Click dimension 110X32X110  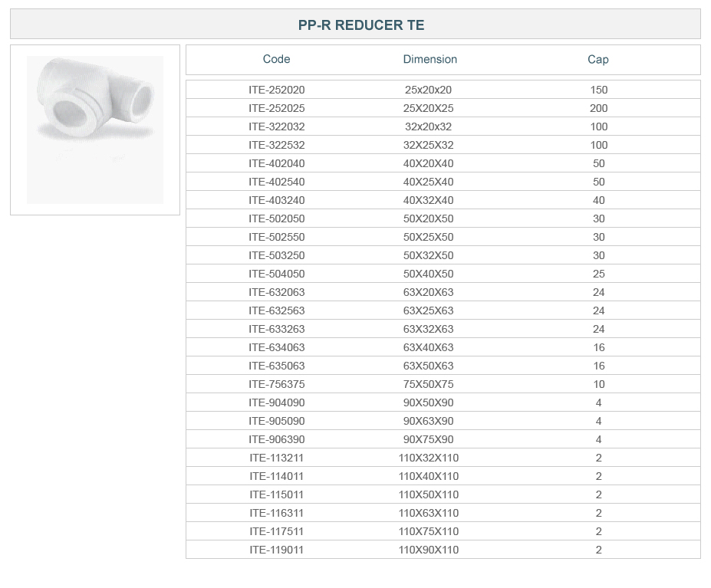[x=428, y=458]
